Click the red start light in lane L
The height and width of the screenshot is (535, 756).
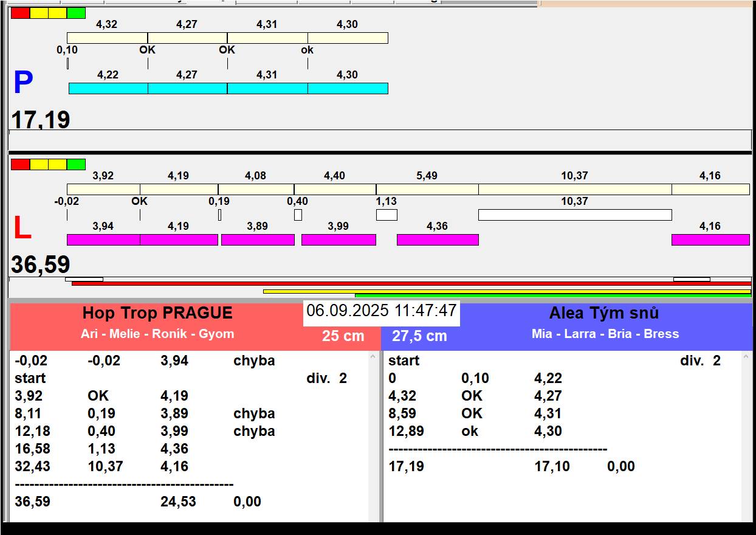[x=20, y=164]
